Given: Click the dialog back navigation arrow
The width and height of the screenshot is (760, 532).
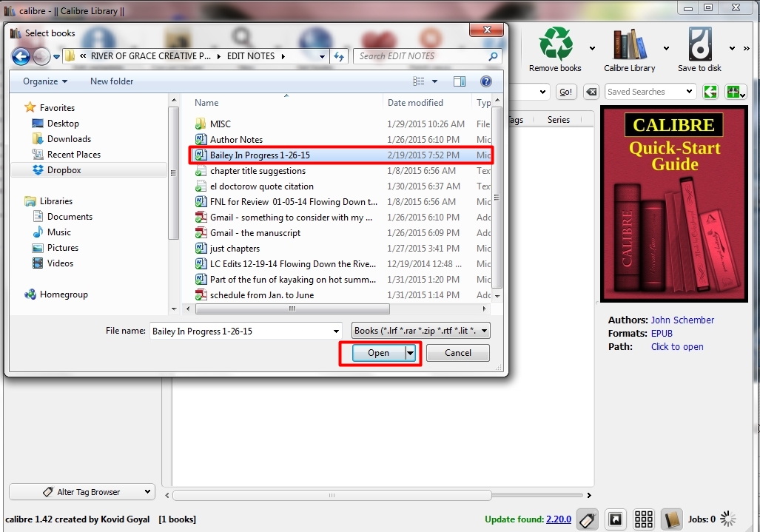Looking at the screenshot, I should tap(21, 56).
